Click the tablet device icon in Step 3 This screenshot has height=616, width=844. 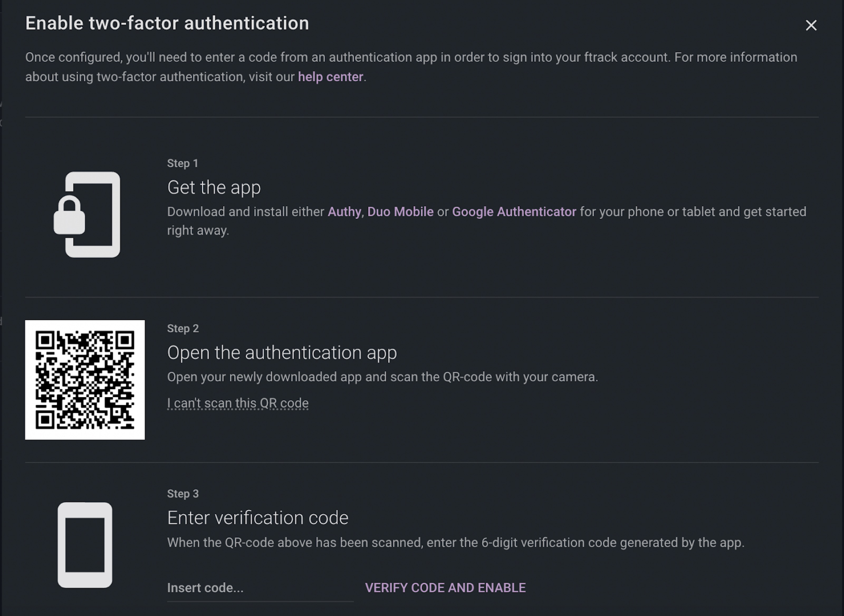pos(85,545)
